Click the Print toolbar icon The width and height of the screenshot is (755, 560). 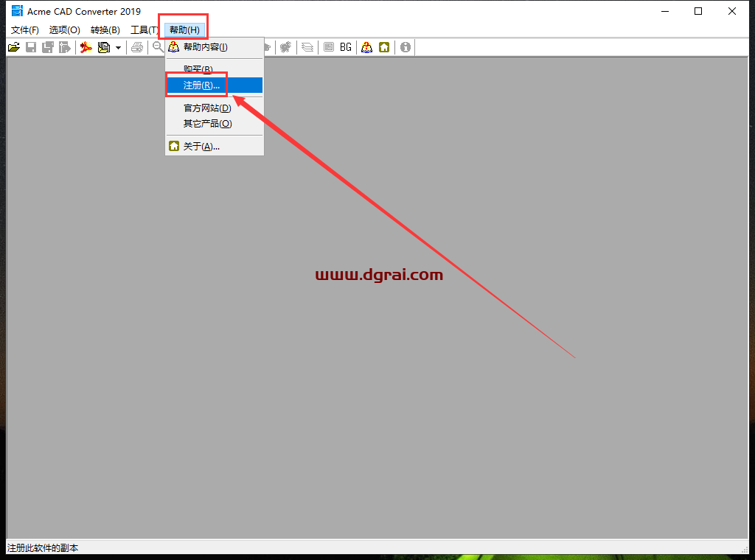point(137,47)
